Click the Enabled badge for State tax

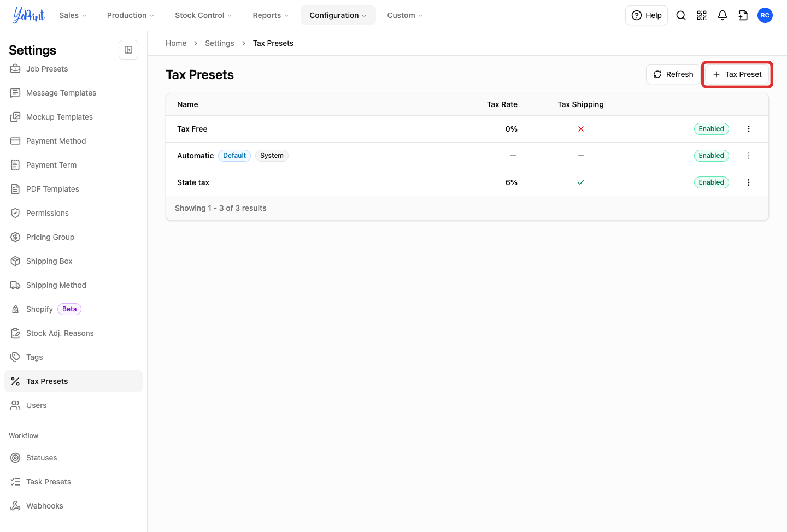tap(712, 182)
